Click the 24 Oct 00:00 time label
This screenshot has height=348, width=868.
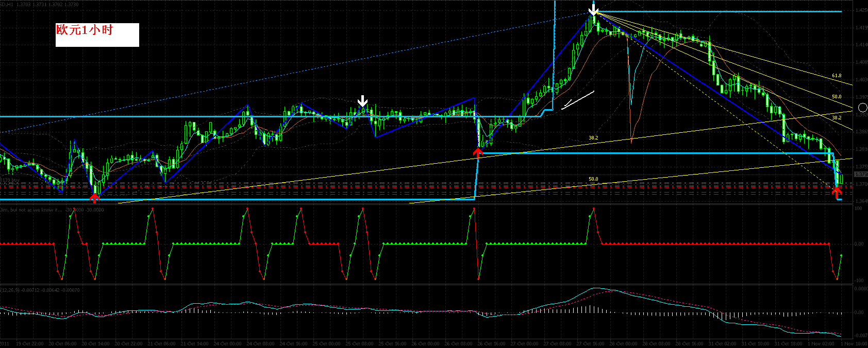point(227,343)
